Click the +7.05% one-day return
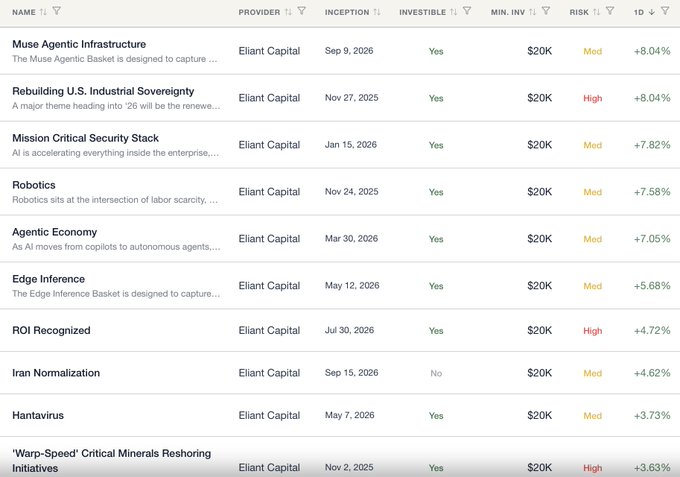The image size is (680, 477). pos(652,238)
